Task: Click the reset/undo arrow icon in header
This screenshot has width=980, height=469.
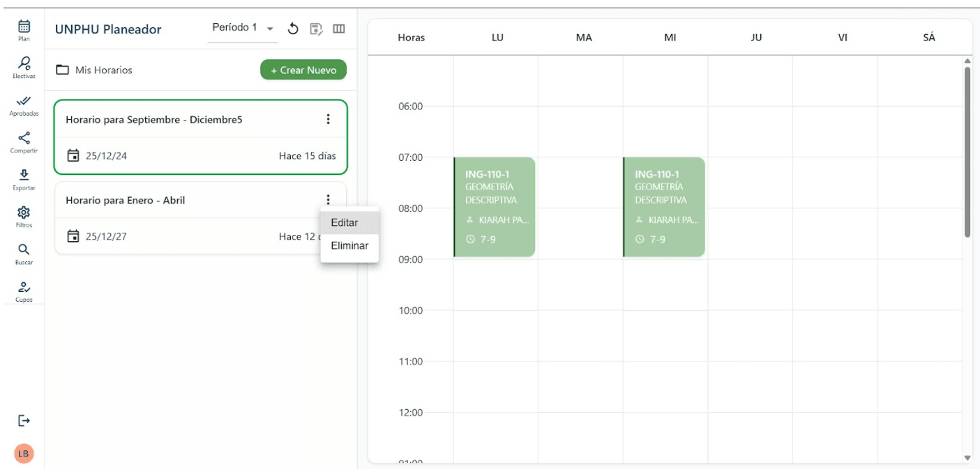Action: 293,29
